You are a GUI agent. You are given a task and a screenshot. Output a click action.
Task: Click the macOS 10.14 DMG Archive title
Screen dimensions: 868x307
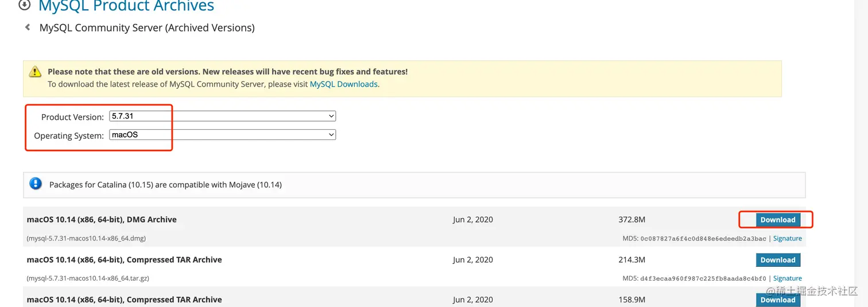point(102,219)
